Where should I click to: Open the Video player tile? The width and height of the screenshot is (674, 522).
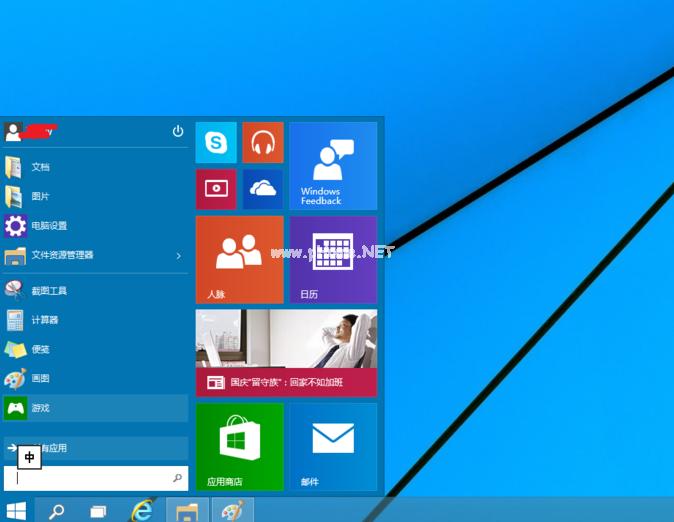point(216,189)
